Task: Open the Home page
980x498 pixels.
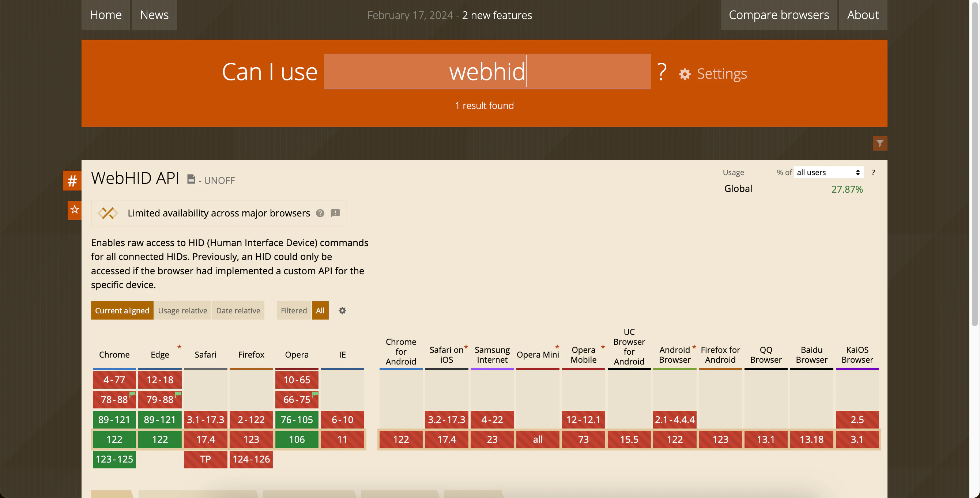Action: [106, 15]
